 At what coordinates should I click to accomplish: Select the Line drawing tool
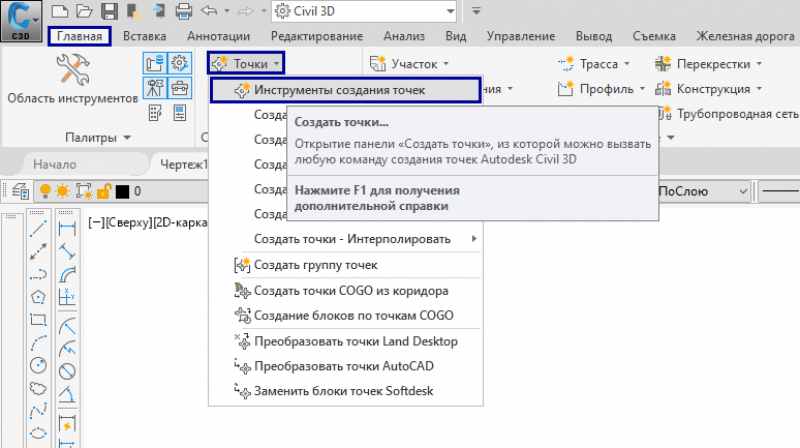point(38,228)
